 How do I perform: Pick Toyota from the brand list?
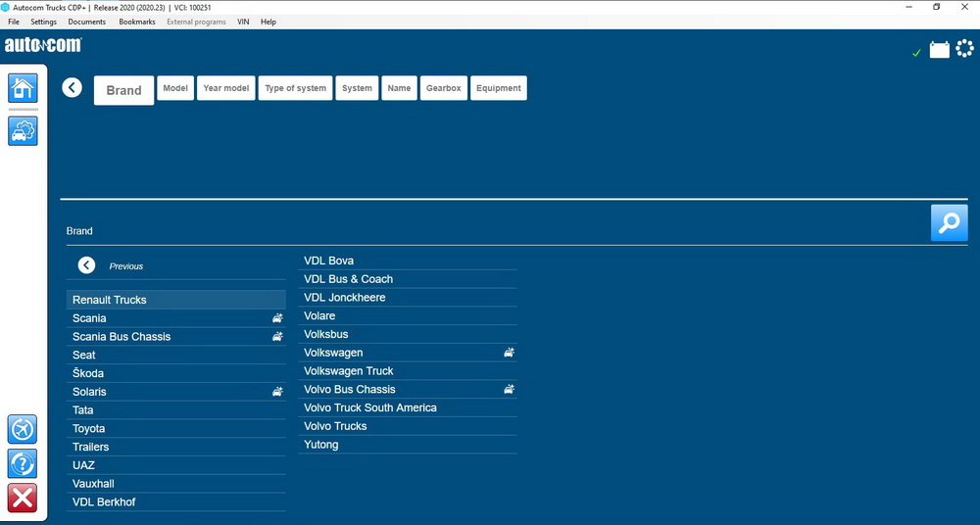88,428
